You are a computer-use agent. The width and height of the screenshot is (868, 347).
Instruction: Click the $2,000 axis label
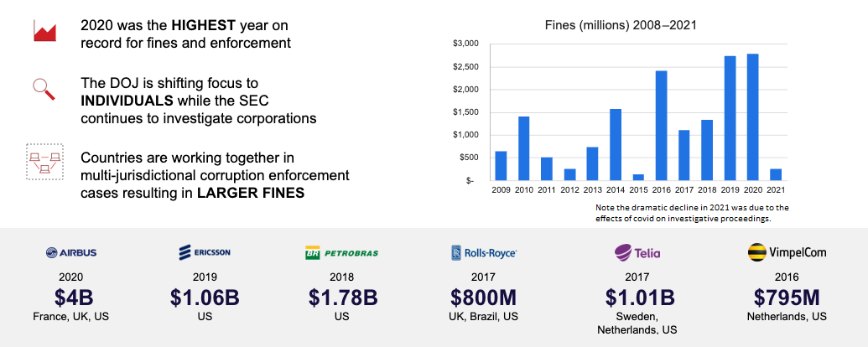[465, 90]
